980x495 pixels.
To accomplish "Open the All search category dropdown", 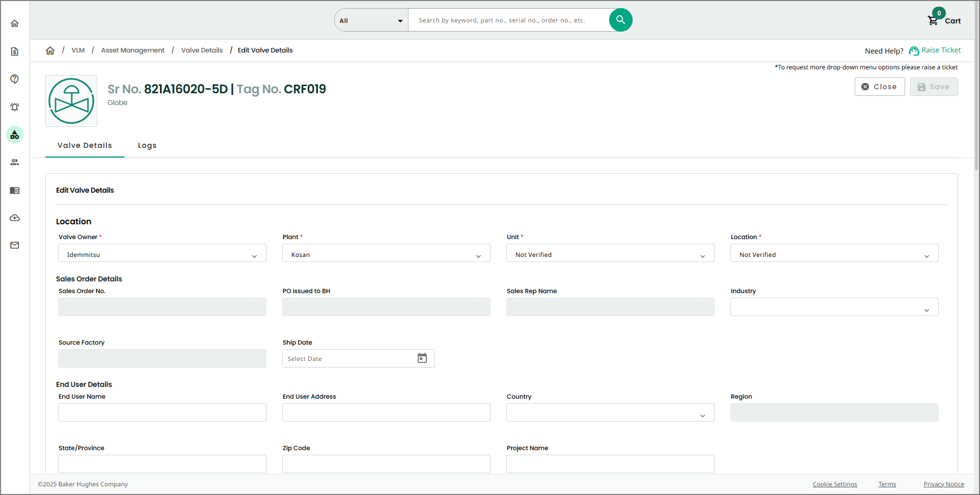I will tap(371, 20).
